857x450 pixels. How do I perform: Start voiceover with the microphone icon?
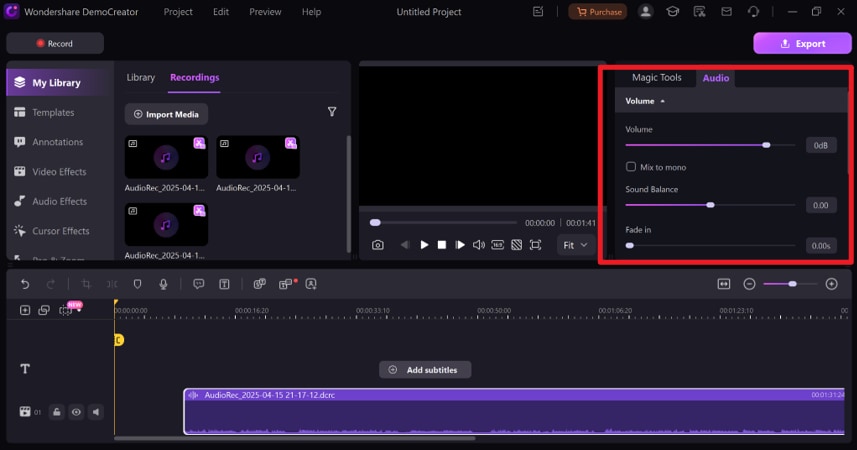pos(163,284)
